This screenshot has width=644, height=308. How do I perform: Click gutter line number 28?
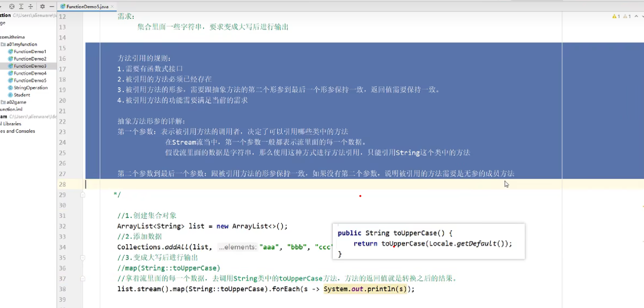(62, 184)
